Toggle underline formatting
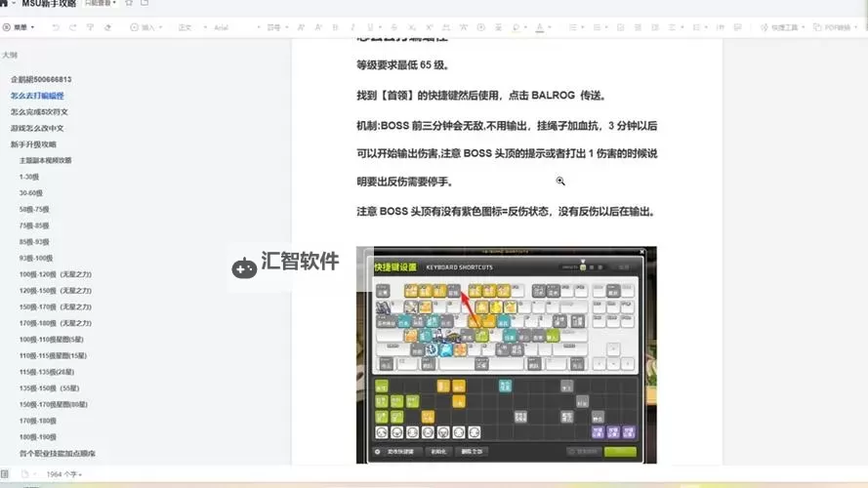The image size is (868, 488). pos(370,27)
